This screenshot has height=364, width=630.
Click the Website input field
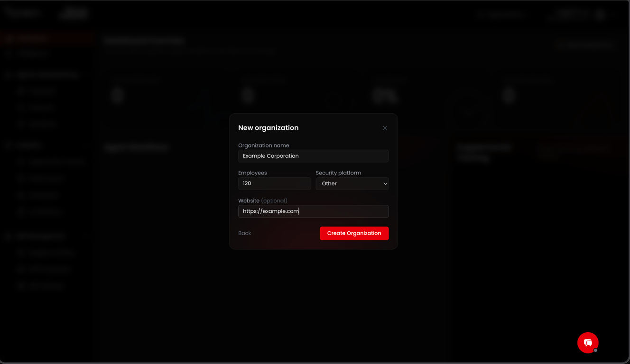click(x=313, y=211)
